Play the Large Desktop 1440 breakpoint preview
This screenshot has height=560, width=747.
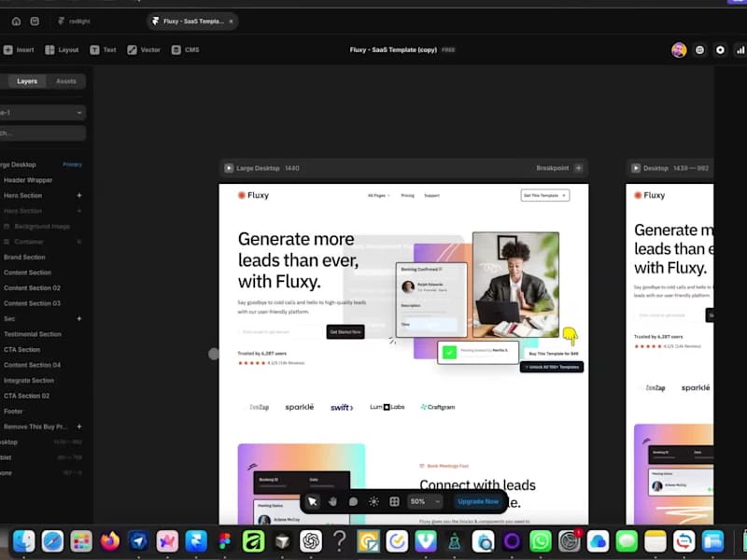click(x=229, y=168)
